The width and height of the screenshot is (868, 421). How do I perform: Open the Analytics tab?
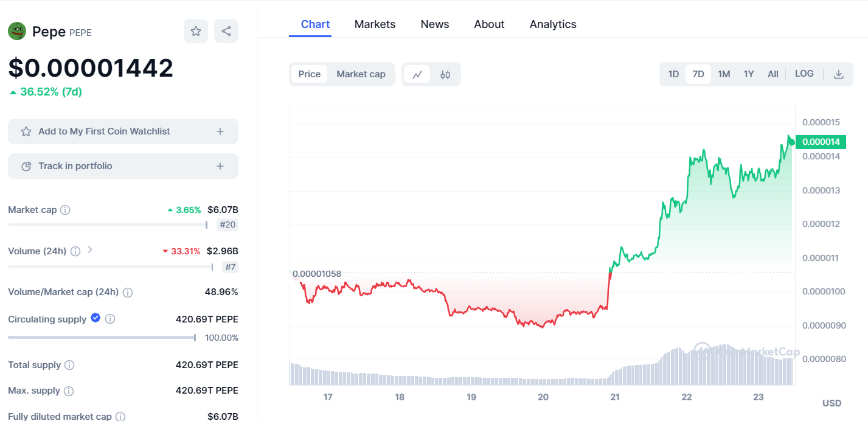[553, 24]
